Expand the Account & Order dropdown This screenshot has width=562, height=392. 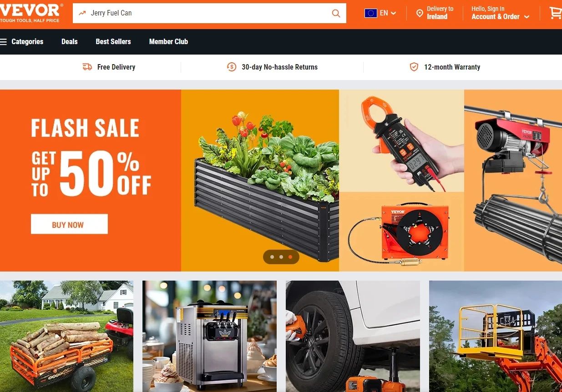pos(501,16)
